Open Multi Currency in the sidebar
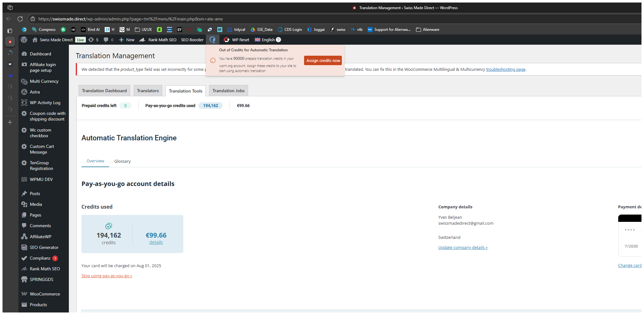 pyautogui.click(x=44, y=81)
